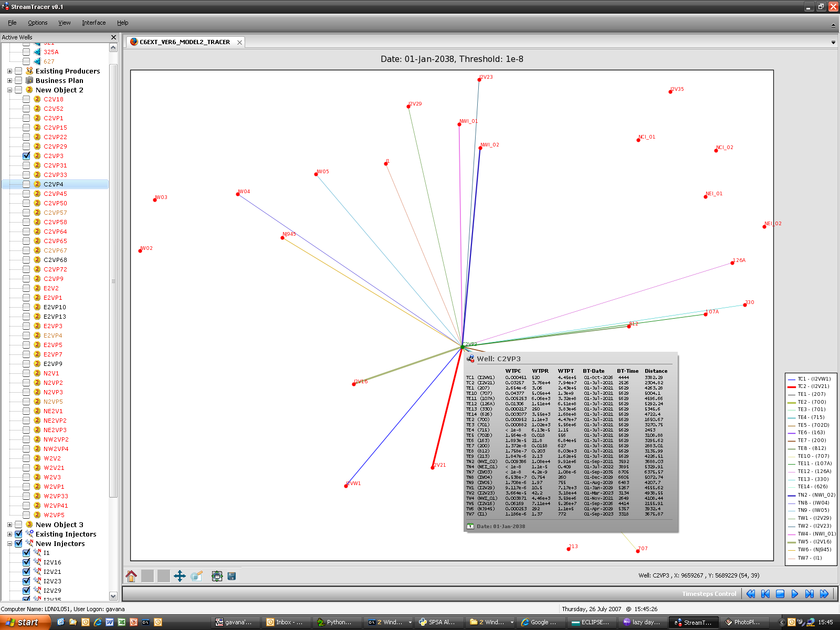The height and width of the screenshot is (630, 840).
Task: Open the Options menu
Action: (x=37, y=23)
